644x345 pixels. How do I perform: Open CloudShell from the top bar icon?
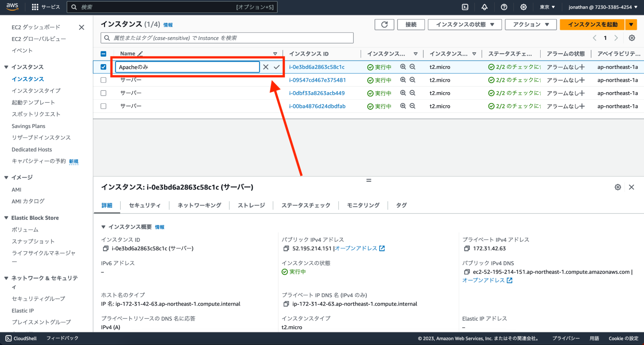point(465,7)
